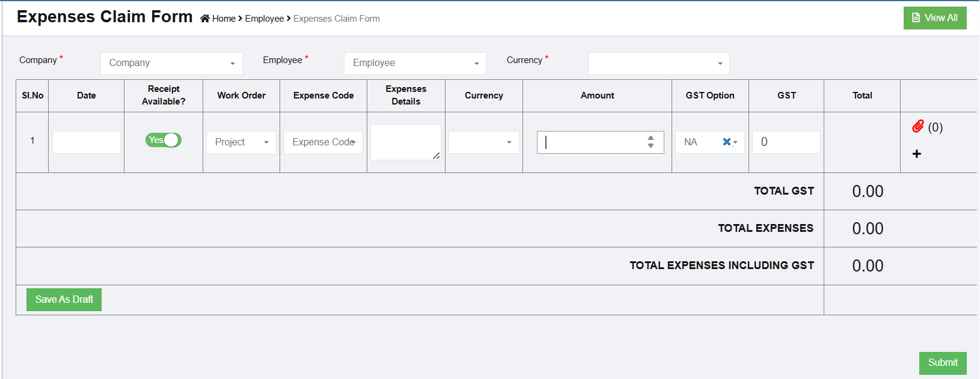Click the red paperclip attachment icon

tap(917, 126)
